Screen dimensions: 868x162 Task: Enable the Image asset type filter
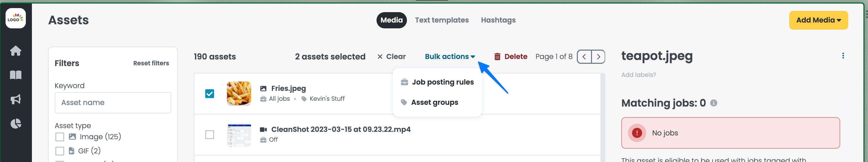[x=60, y=137]
